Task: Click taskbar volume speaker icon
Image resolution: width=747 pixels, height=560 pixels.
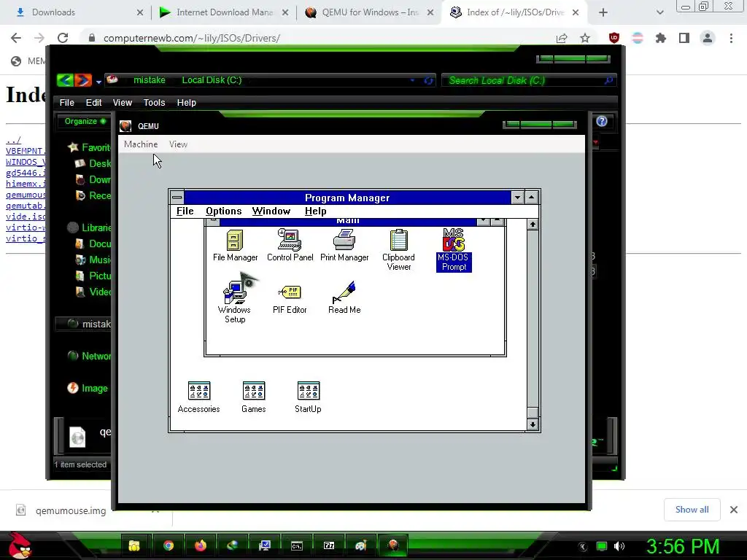Action: pos(619,546)
